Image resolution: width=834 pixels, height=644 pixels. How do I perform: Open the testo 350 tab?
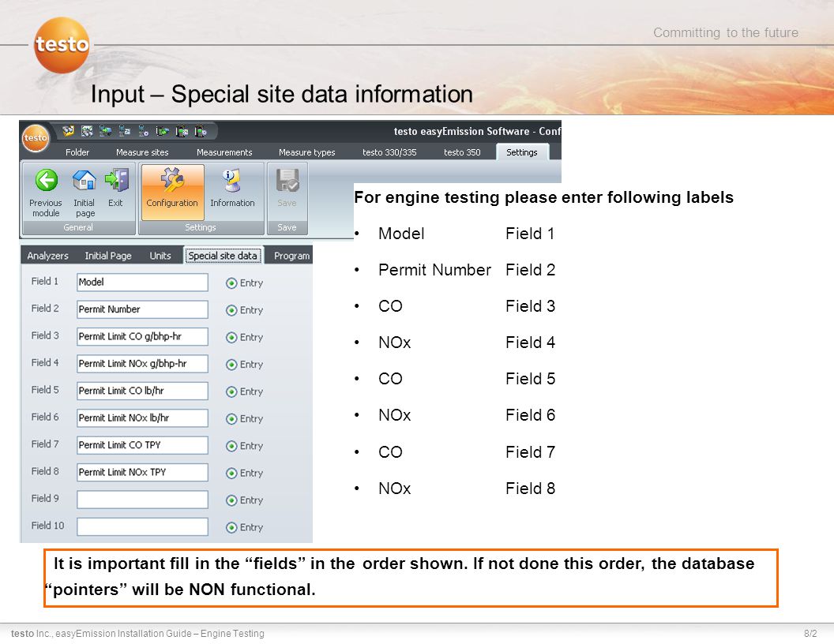coord(462,152)
